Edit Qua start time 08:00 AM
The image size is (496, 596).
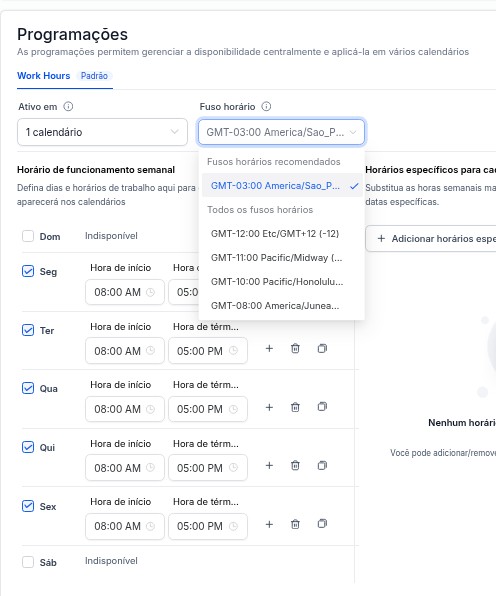[x=125, y=409]
